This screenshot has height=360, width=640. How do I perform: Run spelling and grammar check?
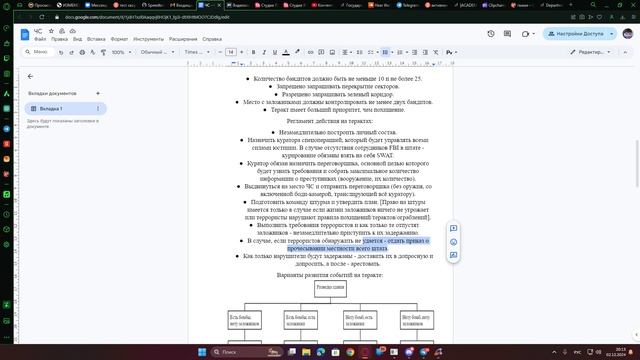coord(93,52)
